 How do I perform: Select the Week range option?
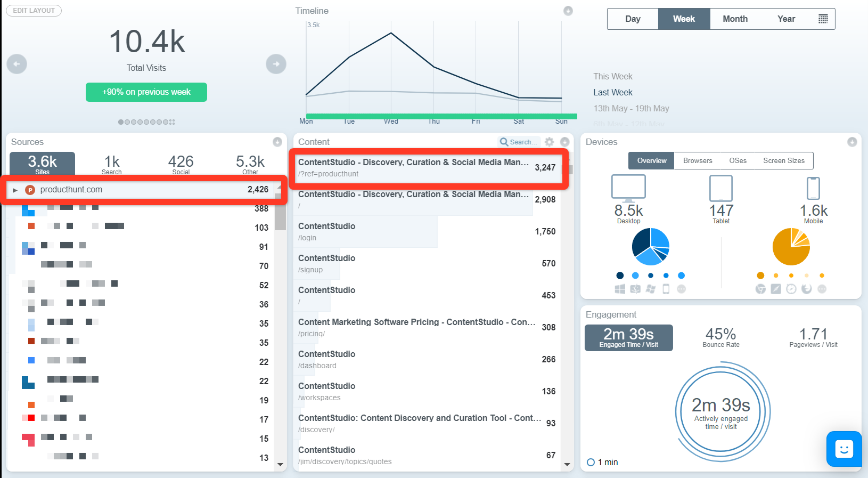684,19
